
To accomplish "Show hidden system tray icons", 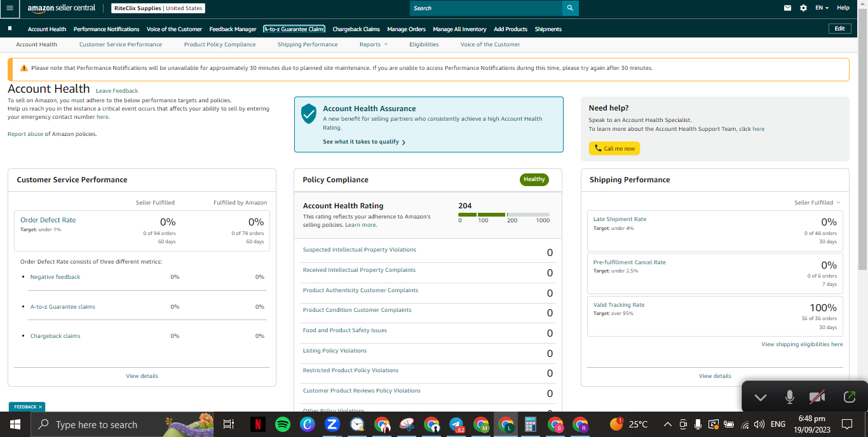I will coord(667,424).
